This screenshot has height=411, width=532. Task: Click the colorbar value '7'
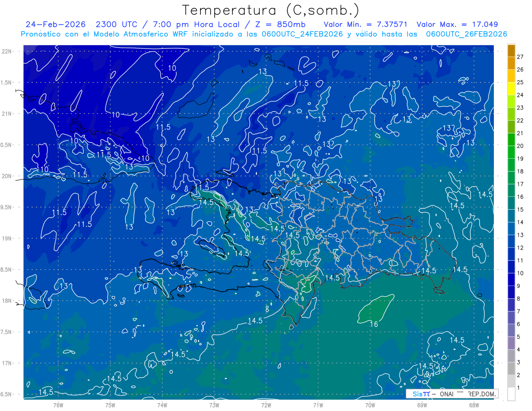tap(519, 311)
